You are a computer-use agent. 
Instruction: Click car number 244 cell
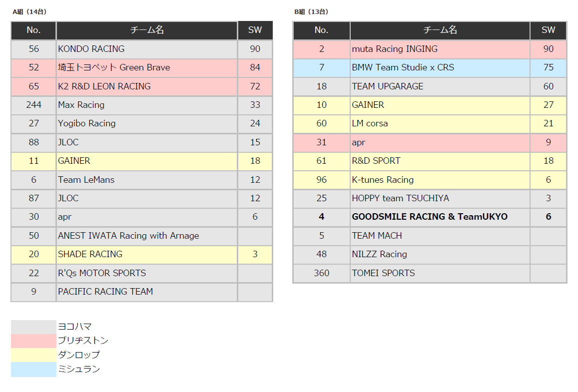(33, 105)
